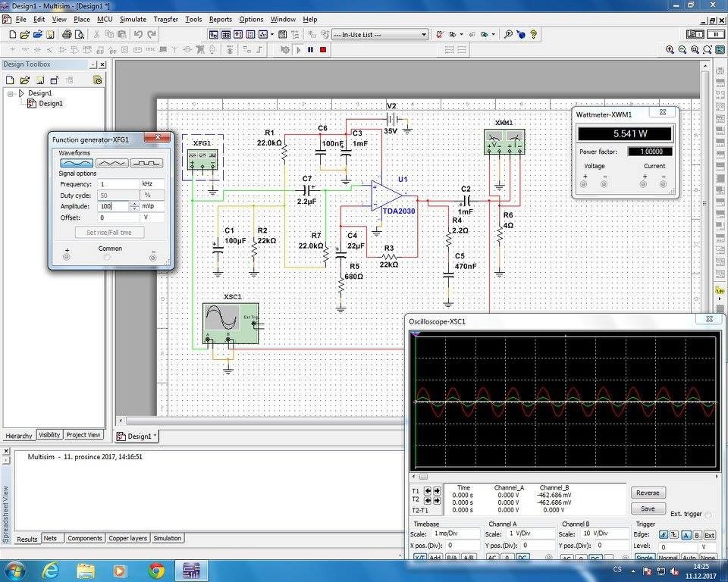The width and height of the screenshot is (728, 582).
Task: Click the Frequency input field
Action: click(x=118, y=184)
